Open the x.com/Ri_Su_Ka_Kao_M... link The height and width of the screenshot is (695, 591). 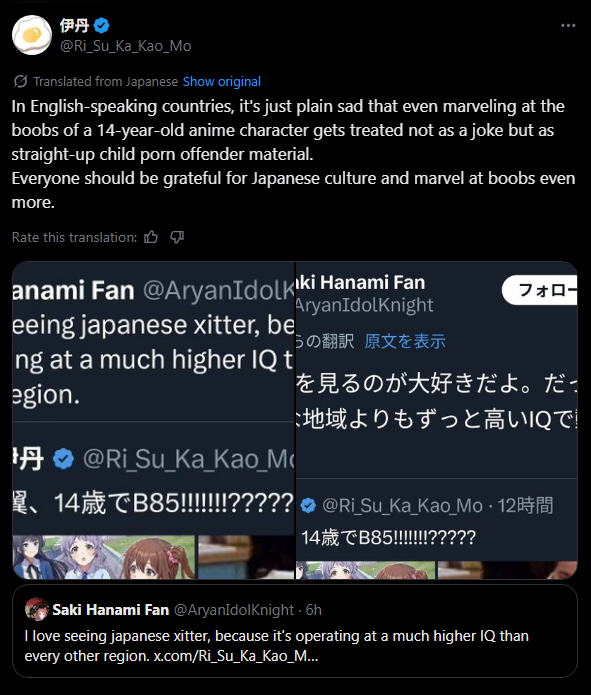pos(236,656)
